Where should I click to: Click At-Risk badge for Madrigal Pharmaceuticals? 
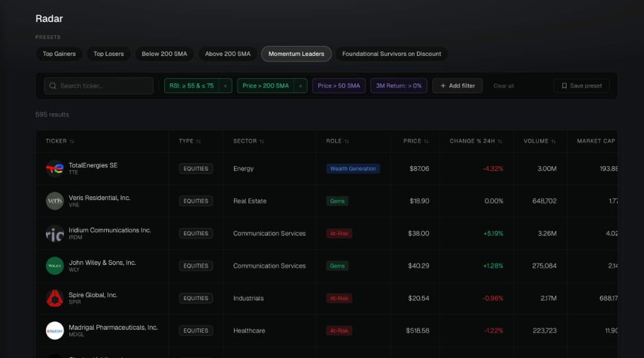339,330
